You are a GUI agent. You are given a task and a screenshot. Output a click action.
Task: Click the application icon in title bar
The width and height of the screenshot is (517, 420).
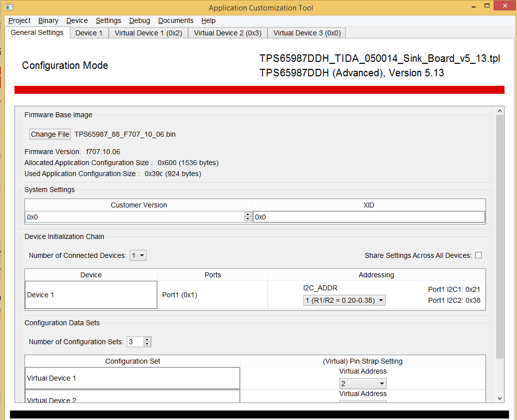[9, 7]
